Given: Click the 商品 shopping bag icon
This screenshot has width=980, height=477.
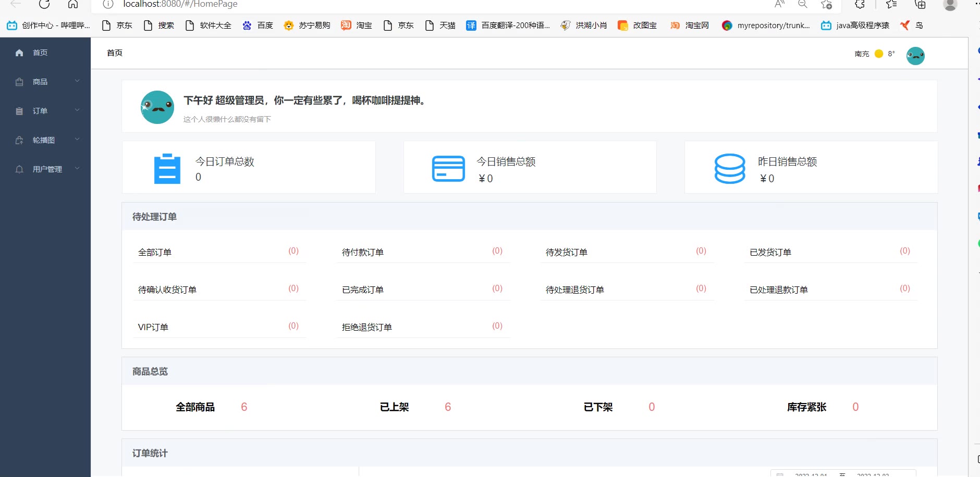Looking at the screenshot, I should [x=19, y=82].
